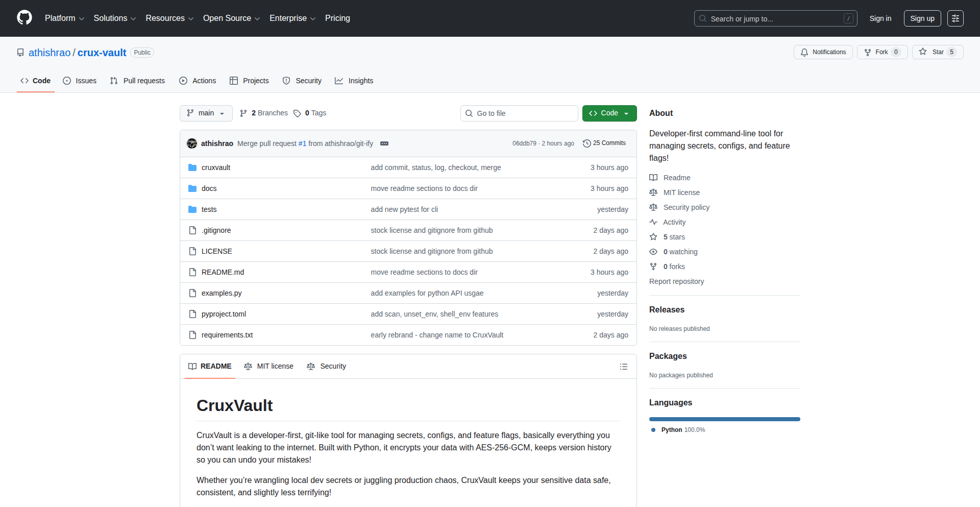Image resolution: width=980 pixels, height=507 pixels.
Task: Click the README.md file icon
Action: 192,272
